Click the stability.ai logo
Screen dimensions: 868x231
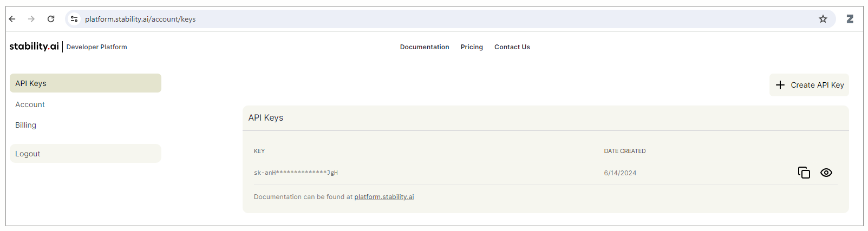34,47
